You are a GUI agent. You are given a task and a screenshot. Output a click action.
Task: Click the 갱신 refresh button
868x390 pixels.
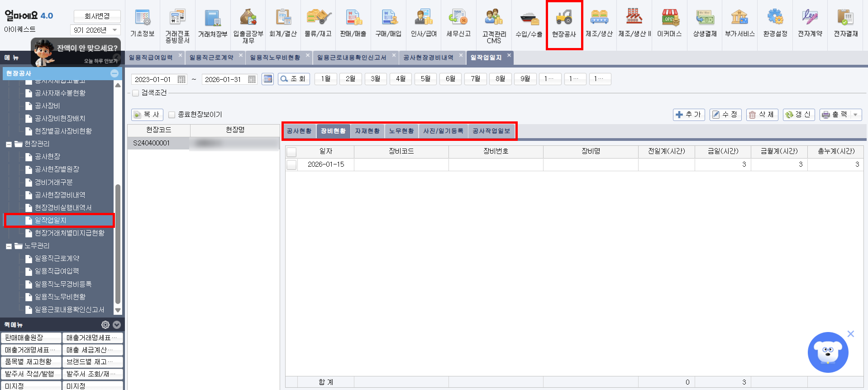point(799,115)
